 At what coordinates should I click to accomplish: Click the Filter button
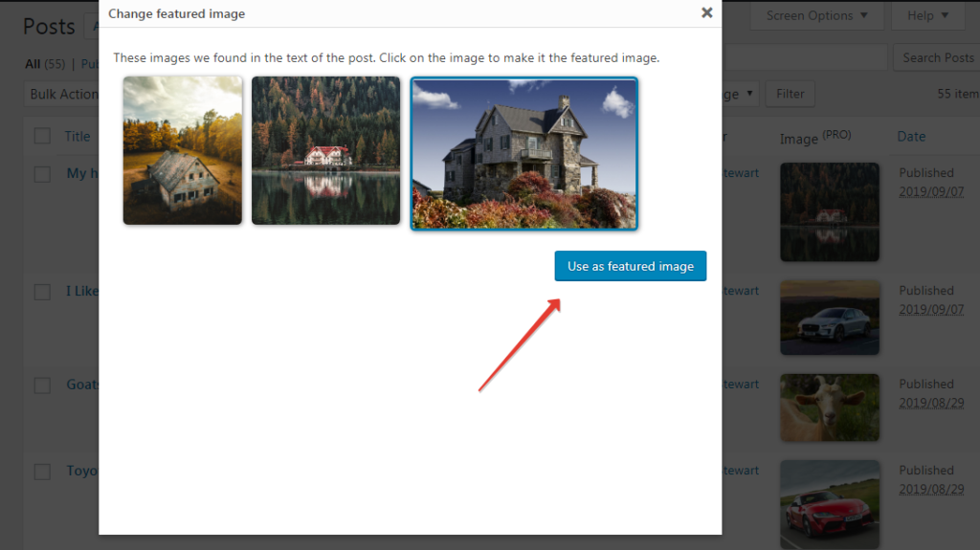pyautogui.click(x=790, y=94)
